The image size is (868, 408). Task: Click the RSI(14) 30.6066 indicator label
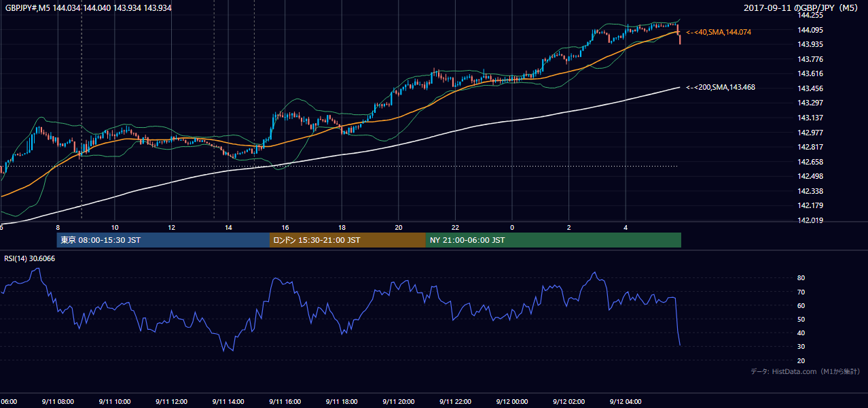coord(29,257)
